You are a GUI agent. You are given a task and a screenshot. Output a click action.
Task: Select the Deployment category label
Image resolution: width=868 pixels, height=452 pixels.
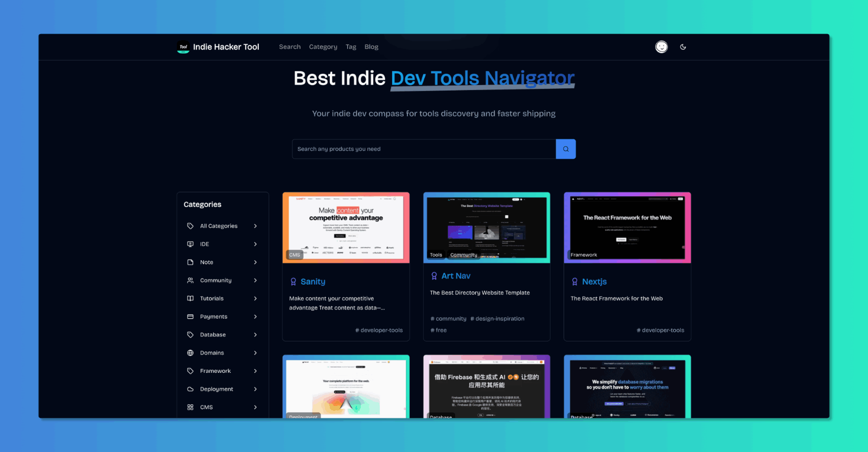point(216,389)
